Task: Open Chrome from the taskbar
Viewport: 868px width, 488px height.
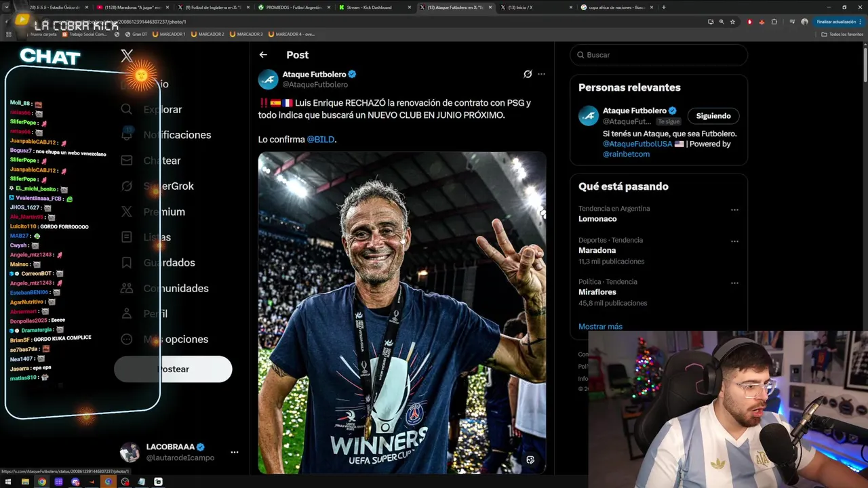Action: [42, 482]
